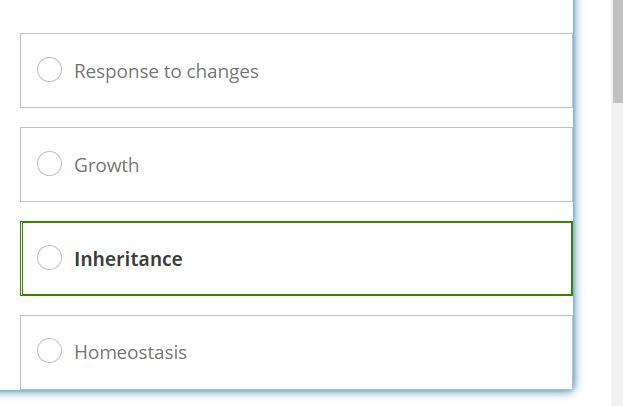The height and width of the screenshot is (406, 623).
Task: Answer the question with Growth
Action: 49,164
